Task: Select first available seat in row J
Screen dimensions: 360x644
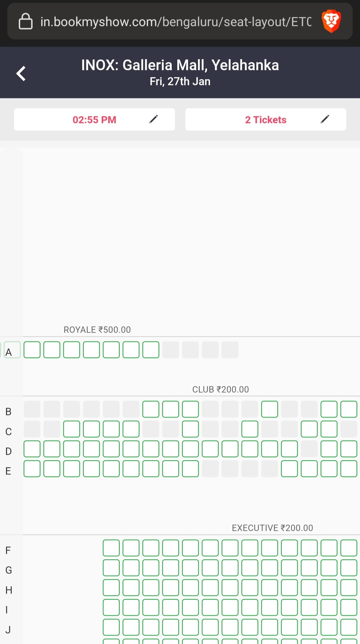Action: pos(111,627)
